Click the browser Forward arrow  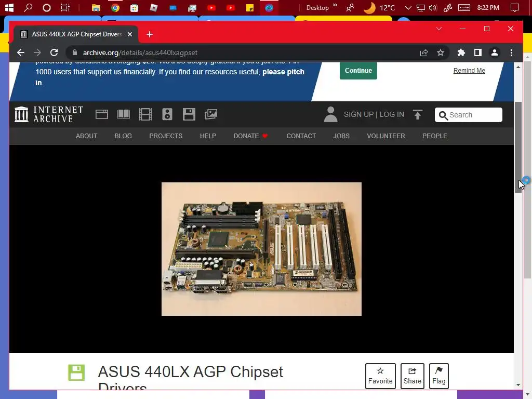(x=37, y=52)
